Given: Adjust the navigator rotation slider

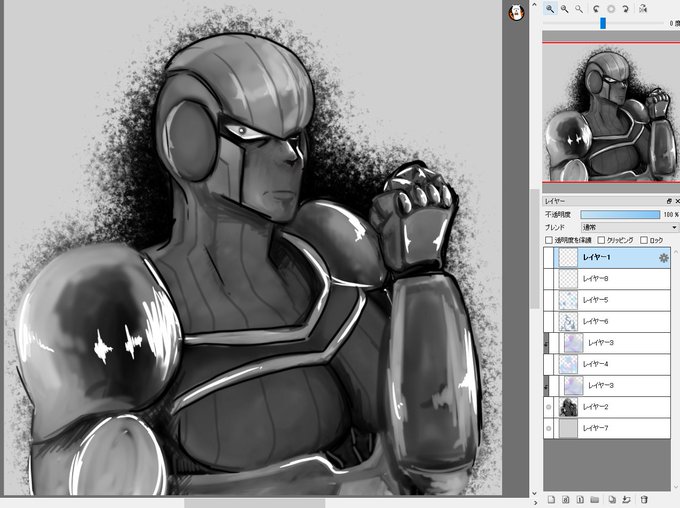Looking at the screenshot, I should [x=603, y=23].
